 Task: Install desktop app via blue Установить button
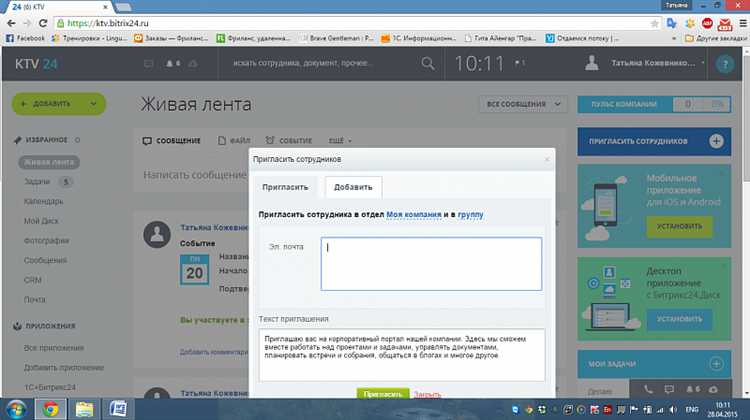tap(679, 319)
